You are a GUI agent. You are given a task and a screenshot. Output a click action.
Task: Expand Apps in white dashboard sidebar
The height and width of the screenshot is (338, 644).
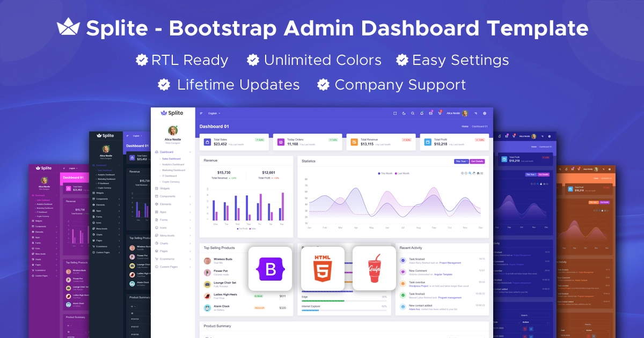[x=173, y=212]
